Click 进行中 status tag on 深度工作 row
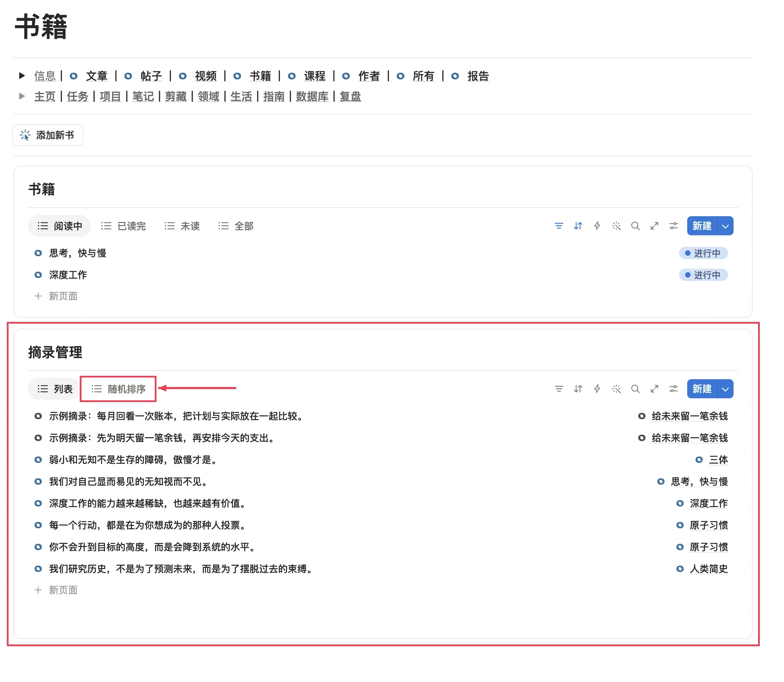Viewport: 784px width, 682px height. point(703,275)
